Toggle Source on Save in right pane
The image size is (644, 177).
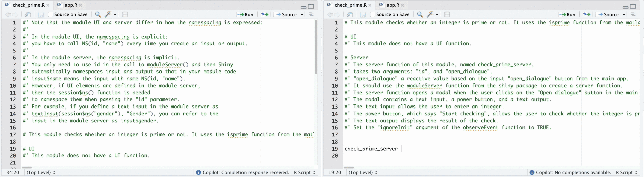tap(373, 14)
